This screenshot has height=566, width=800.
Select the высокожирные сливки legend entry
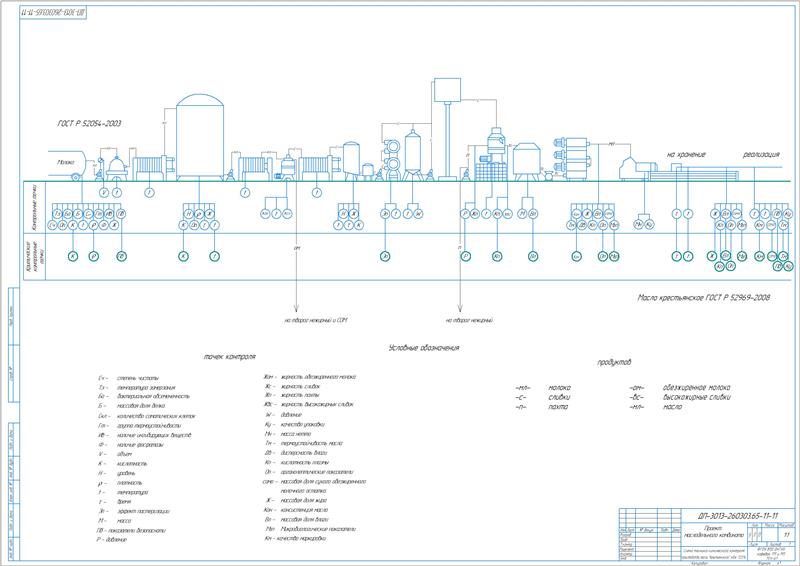[680, 397]
